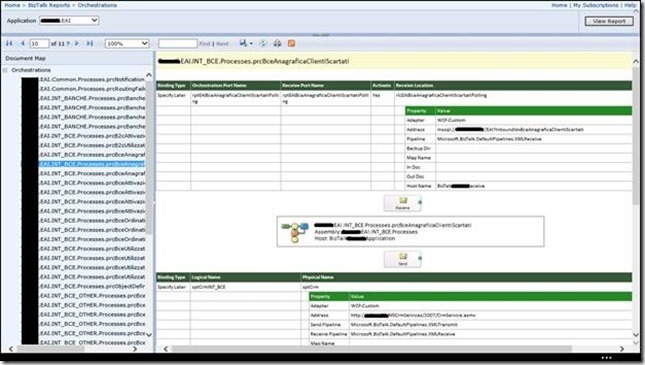
Task: Open the 100% zoom dropdown
Action: [127, 43]
